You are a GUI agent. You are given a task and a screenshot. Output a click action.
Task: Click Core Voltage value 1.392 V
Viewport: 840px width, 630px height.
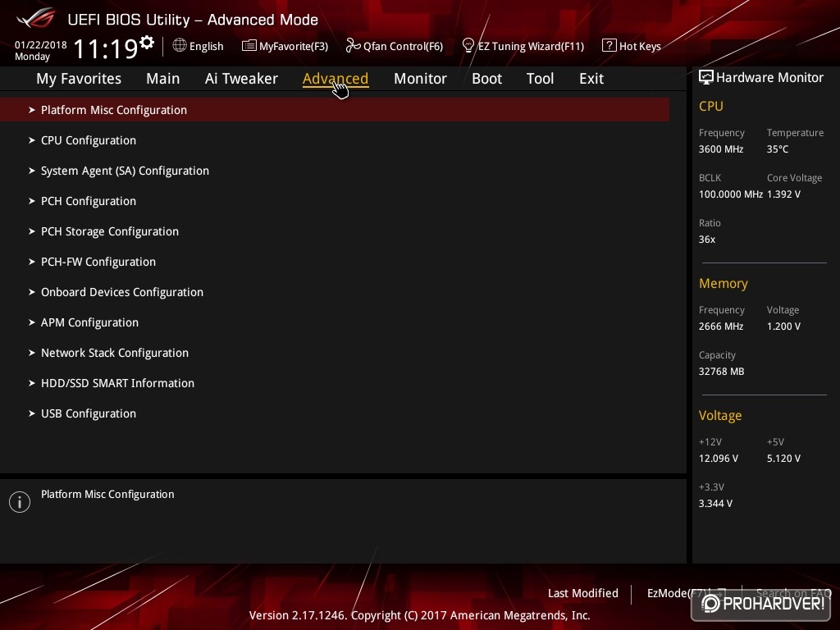coord(783,194)
